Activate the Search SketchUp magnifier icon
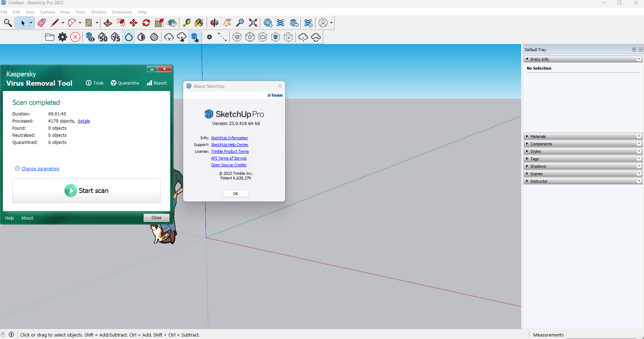The image size is (644, 339). coord(8,23)
